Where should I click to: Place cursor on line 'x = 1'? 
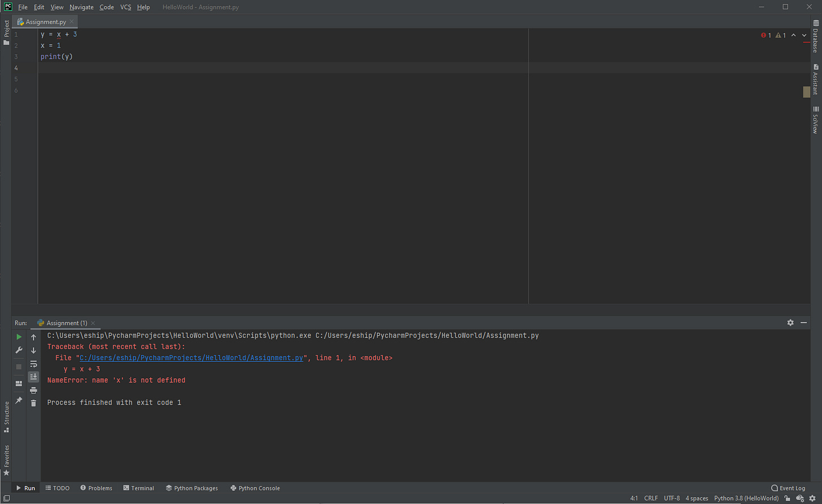pyautogui.click(x=51, y=46)
